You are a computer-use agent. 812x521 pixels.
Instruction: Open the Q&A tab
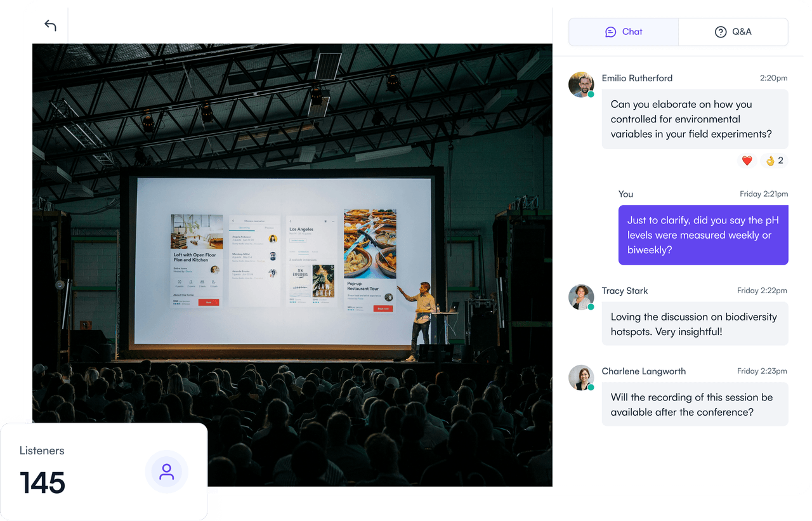(733, 32)
